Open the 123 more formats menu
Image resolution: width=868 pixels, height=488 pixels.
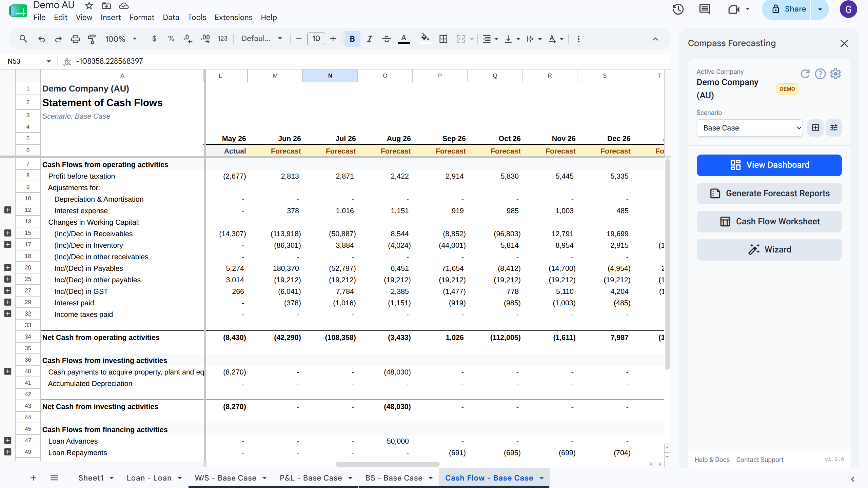tap(222, 39)
